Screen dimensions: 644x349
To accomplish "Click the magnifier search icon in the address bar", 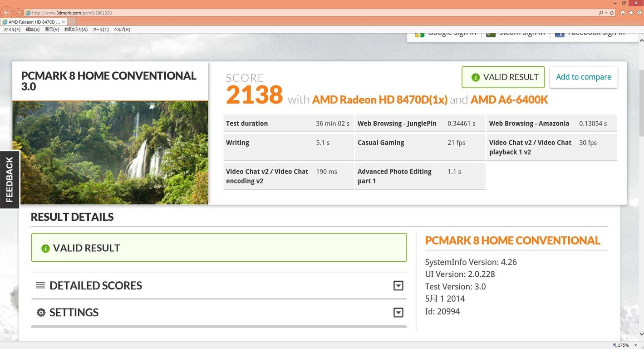I will pyautogui.click(x=601, y=13).
